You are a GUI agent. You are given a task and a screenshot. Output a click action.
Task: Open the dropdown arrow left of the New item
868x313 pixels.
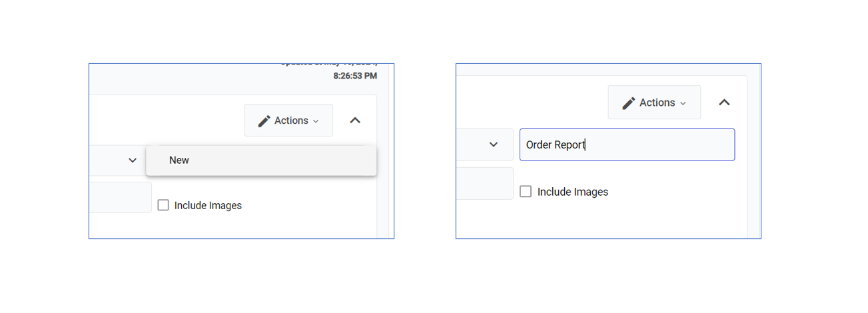pos(133,160)
